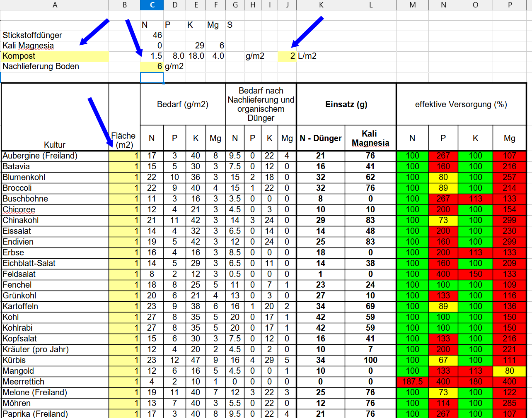Click the Stickstoffdünger N value 46
The image size is (532, 418).
(x=152, y=36)
